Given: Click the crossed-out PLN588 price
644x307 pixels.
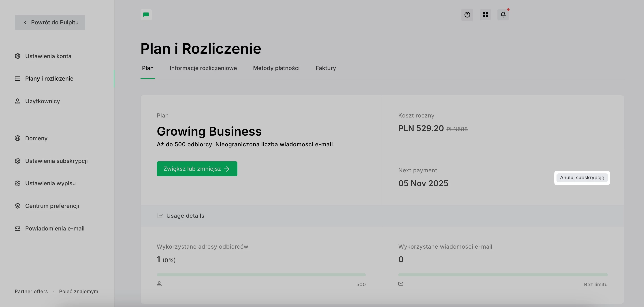Looking at the screenshot, I should point(457,129).
